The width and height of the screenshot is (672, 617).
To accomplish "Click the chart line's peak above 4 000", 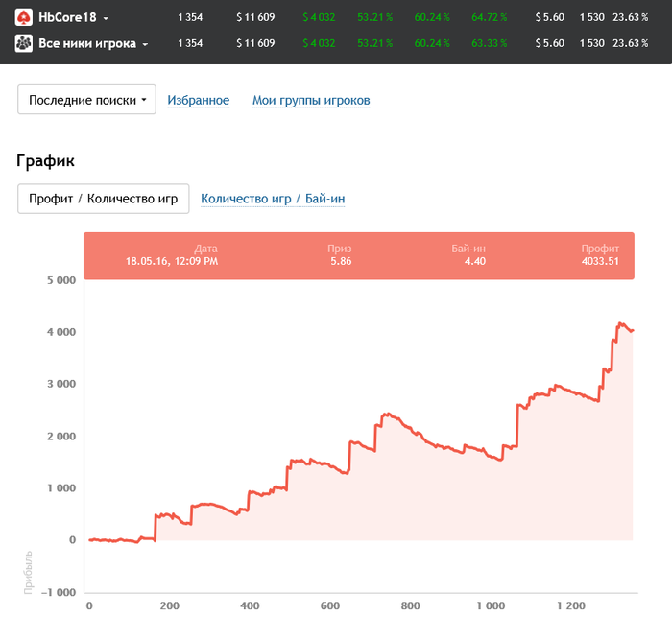I will tap(619, 323).
